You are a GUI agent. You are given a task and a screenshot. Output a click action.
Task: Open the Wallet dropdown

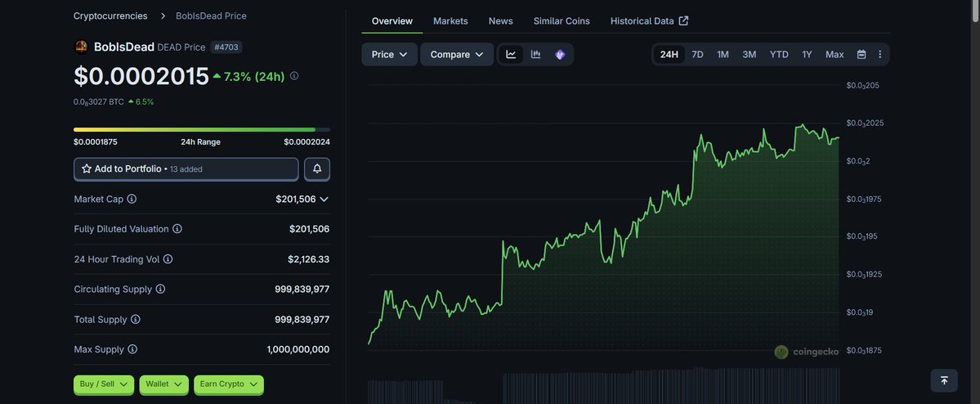pyautogui.click(x=163, y=384)
